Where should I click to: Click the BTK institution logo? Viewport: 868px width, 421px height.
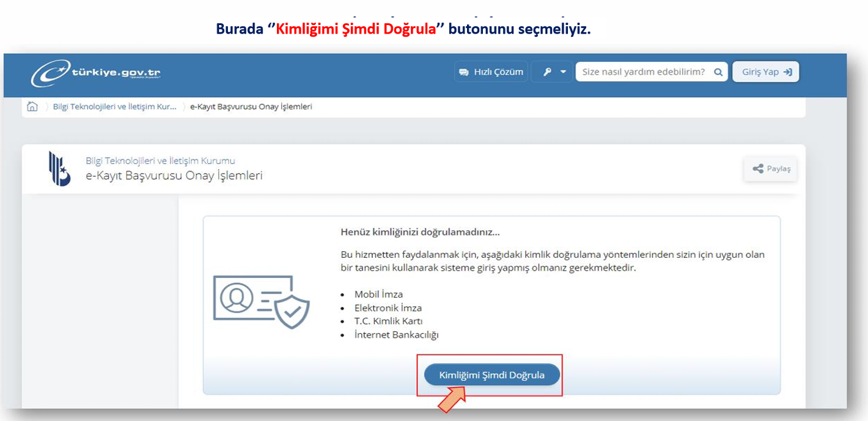click(59, 169)
